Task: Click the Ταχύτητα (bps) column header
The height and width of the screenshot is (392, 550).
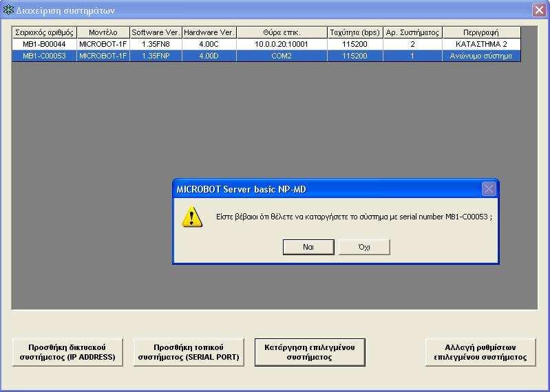Action: [x=355, y=32]
